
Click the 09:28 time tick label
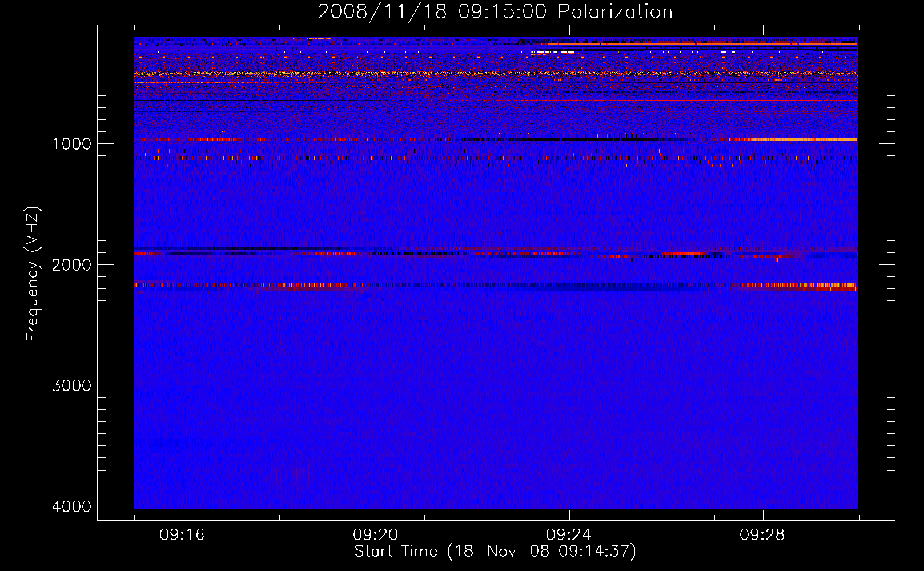(x=762, y=535)
